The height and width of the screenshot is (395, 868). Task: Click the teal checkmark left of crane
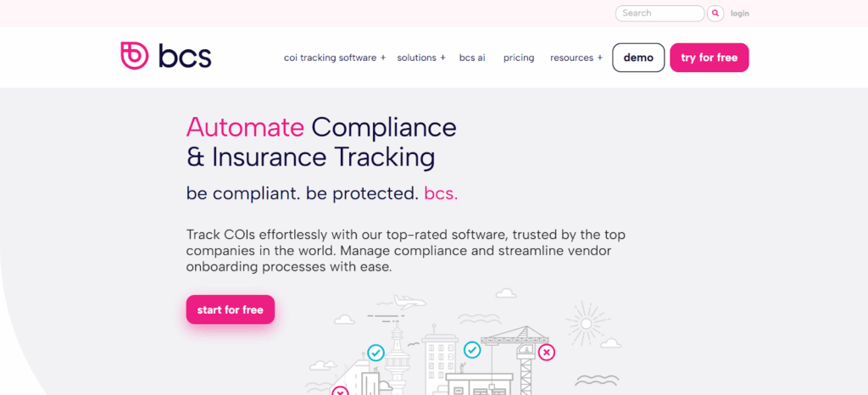click(472, 349)
